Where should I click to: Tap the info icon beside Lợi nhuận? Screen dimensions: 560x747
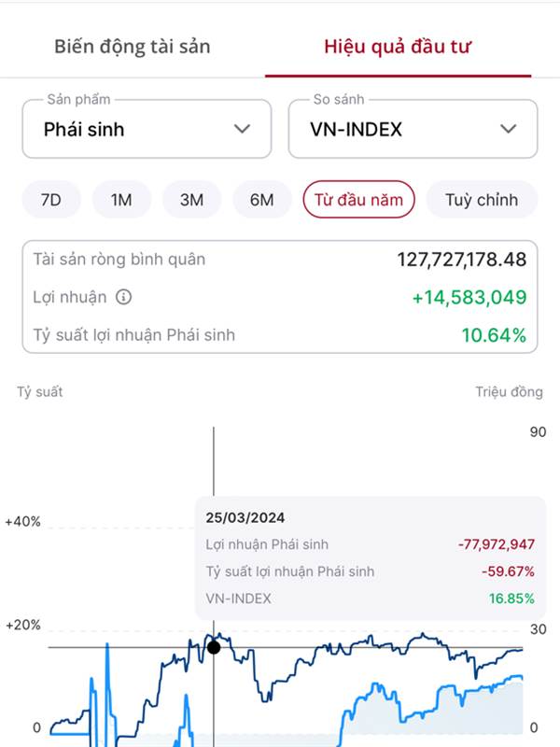tap(123, 298)
